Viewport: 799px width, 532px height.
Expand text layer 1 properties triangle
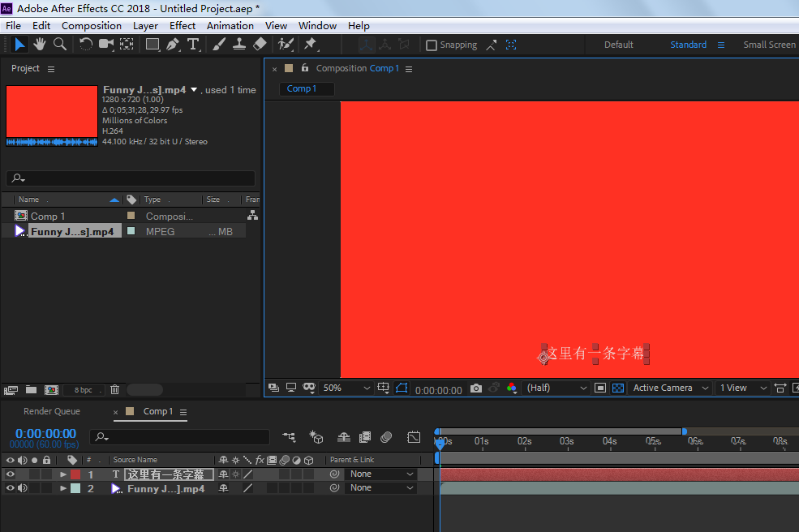(x=63, y=474)
